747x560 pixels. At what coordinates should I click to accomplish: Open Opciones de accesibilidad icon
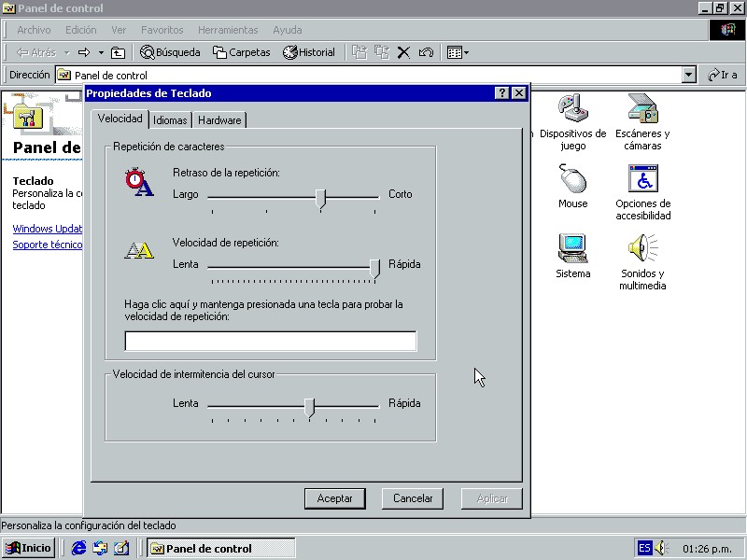(x=642, y=192)
